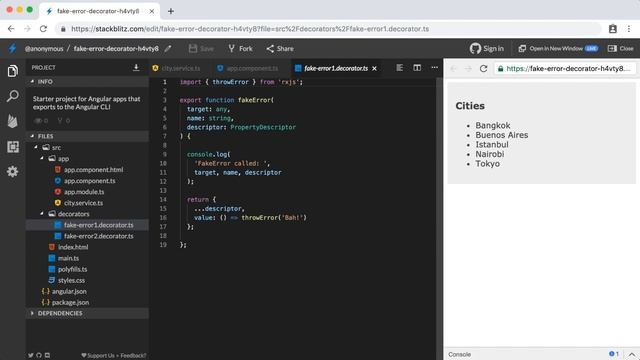Go forward in the preview pane
Viewport: 640px width, 360px height.
tap(468, 69)
